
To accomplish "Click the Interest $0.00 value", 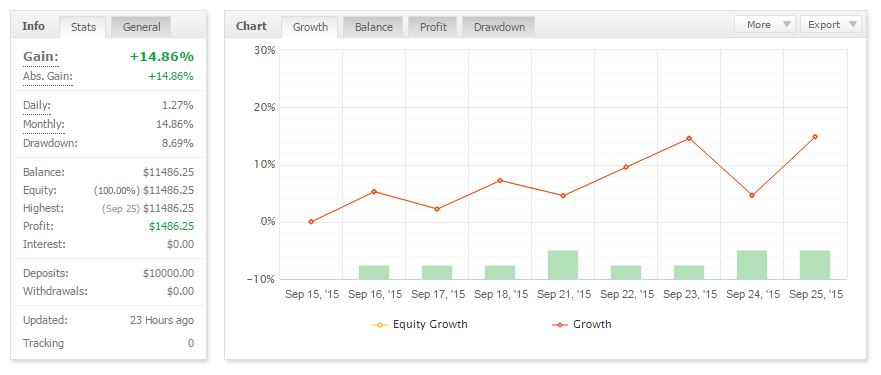I will click(x=180, y=244).
